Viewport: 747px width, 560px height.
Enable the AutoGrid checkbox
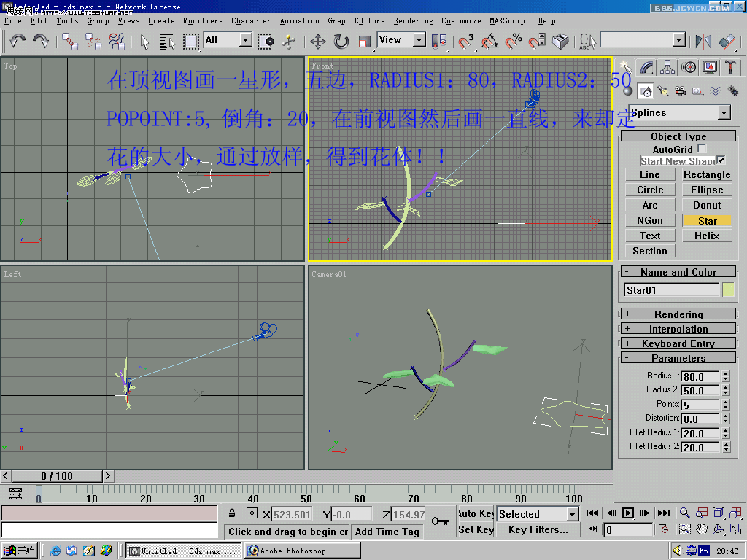702,149
